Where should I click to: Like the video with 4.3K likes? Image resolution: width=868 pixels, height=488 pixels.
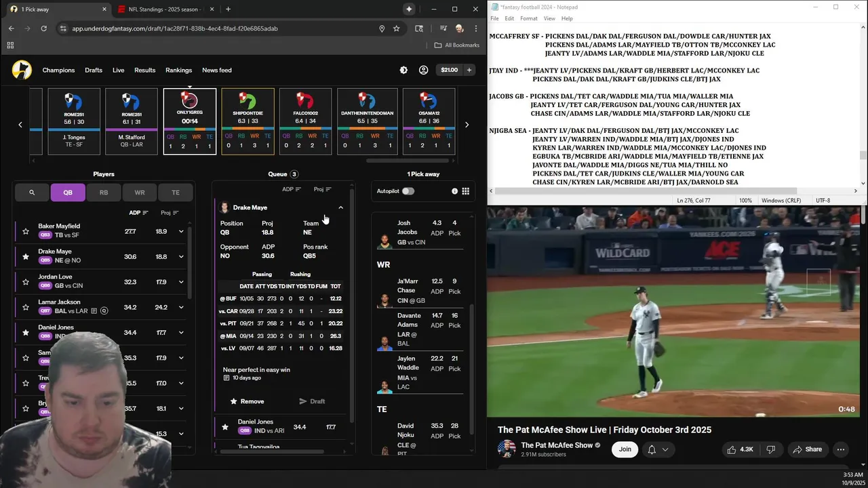click(740, 449)
